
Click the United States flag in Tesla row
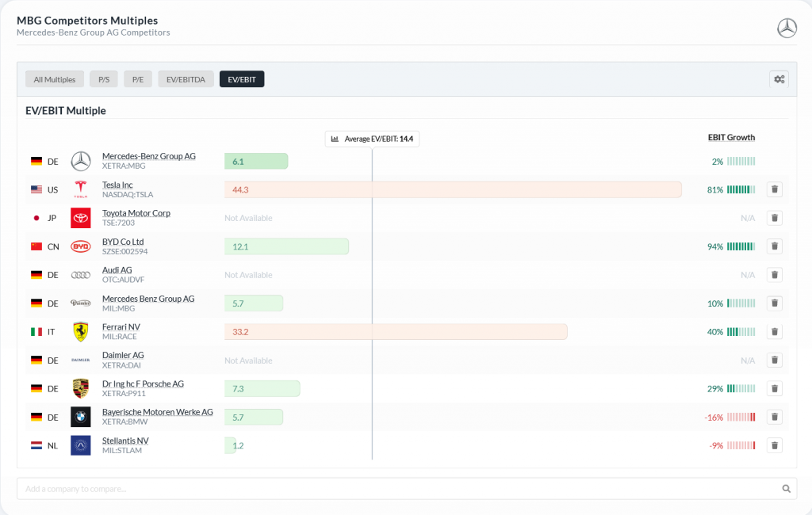click(36, 189)
